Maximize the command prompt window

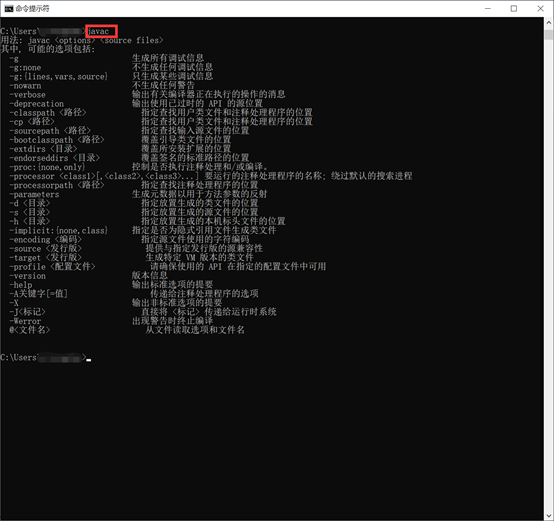514,8
